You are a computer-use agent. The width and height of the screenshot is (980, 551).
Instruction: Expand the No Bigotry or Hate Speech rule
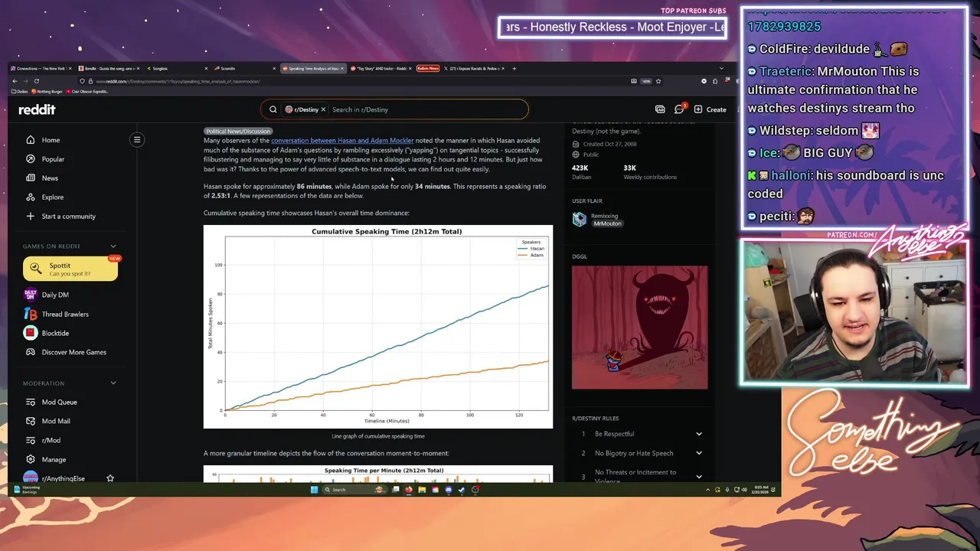tap(640, 453)
